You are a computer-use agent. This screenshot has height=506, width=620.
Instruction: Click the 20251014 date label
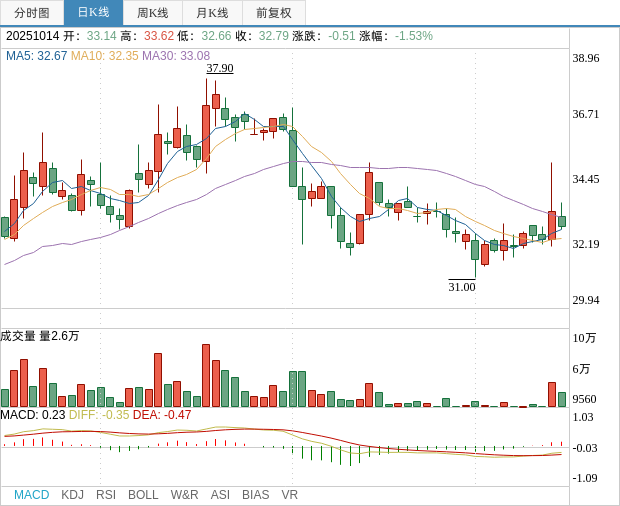point(32,36)
